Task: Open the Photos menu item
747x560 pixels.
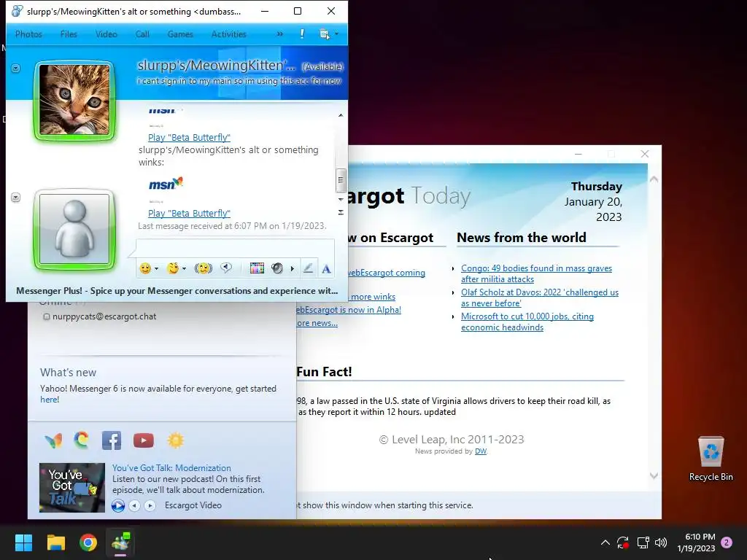Action: (x=28, y=34)
